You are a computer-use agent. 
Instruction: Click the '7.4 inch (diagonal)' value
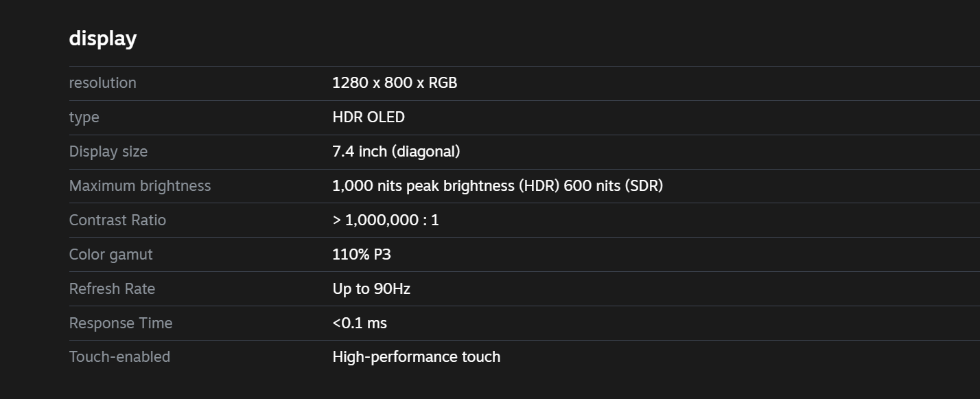(396, 152)
